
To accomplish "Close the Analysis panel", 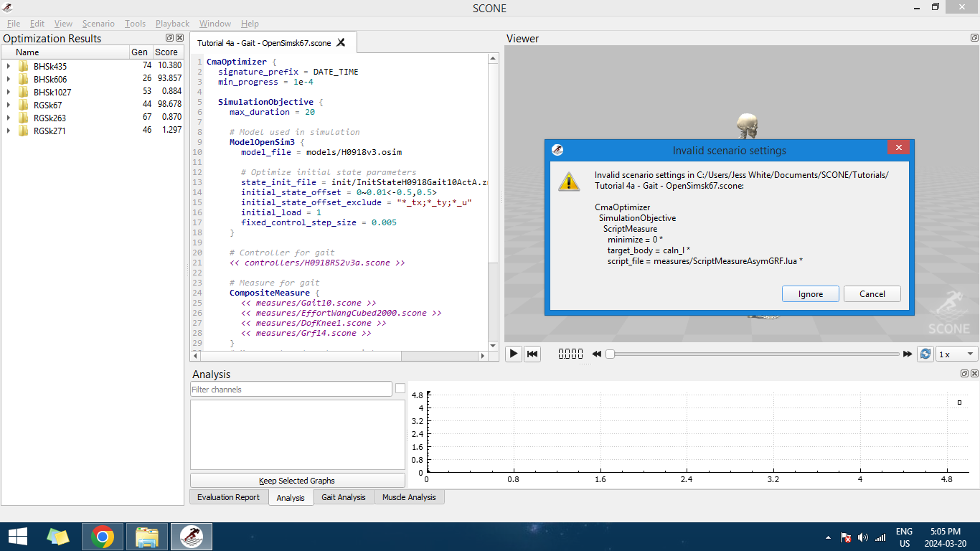I will (x=974, y=374).
